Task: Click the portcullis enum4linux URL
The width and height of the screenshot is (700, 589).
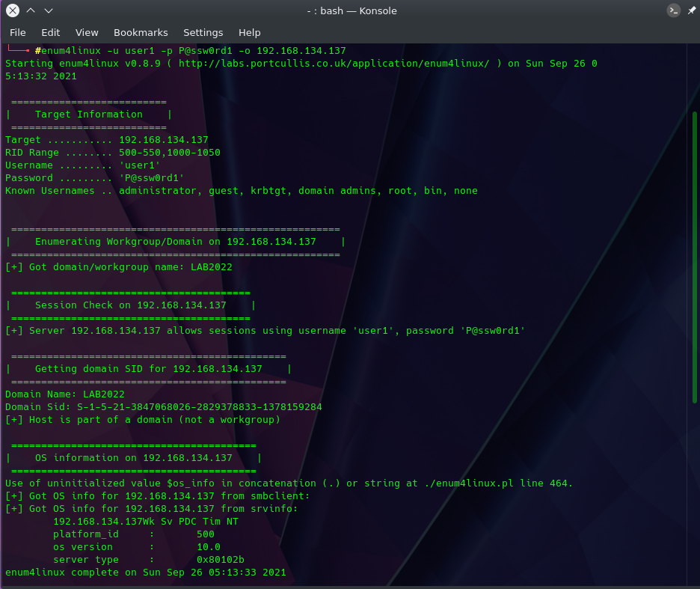Action: [x=334, y=64]
